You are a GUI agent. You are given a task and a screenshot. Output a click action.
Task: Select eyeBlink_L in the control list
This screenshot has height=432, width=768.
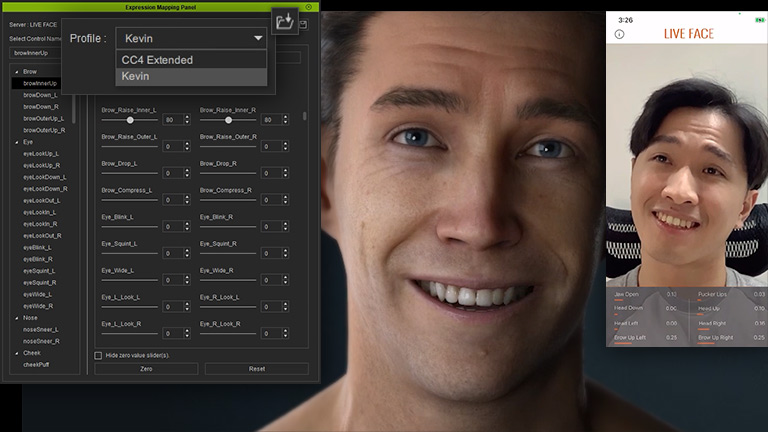pos(38,247)
